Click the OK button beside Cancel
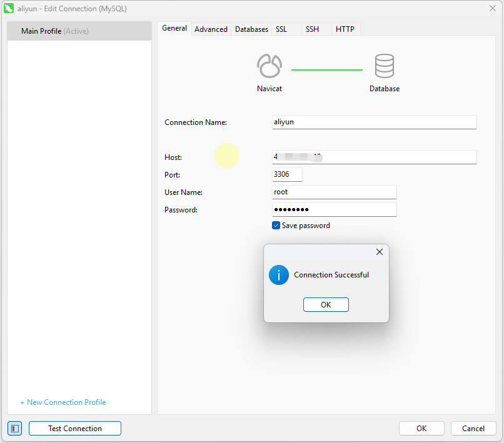Image resolution: width=504 pixels, height=443 pixels. coord(421,428)
